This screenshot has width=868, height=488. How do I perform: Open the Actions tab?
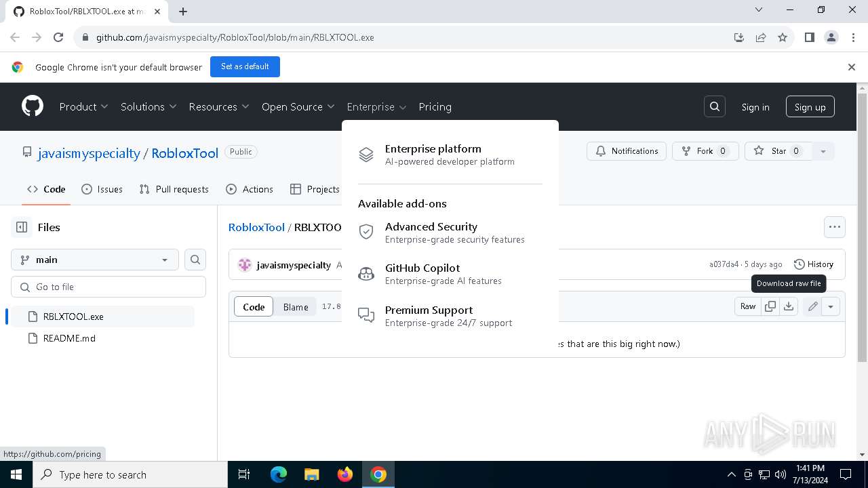249,189
